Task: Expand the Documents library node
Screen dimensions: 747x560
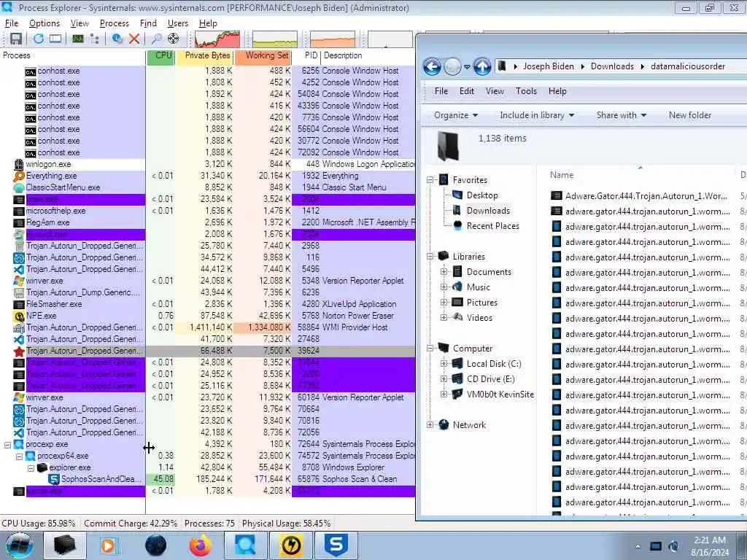Action: click(444, 272)
